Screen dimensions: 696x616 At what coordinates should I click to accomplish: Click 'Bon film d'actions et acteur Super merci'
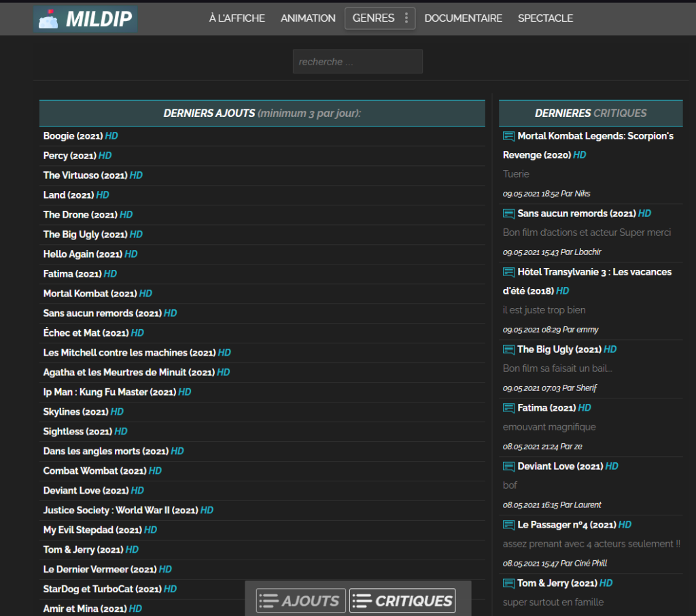pyautogui.click(x=587, y=233)
